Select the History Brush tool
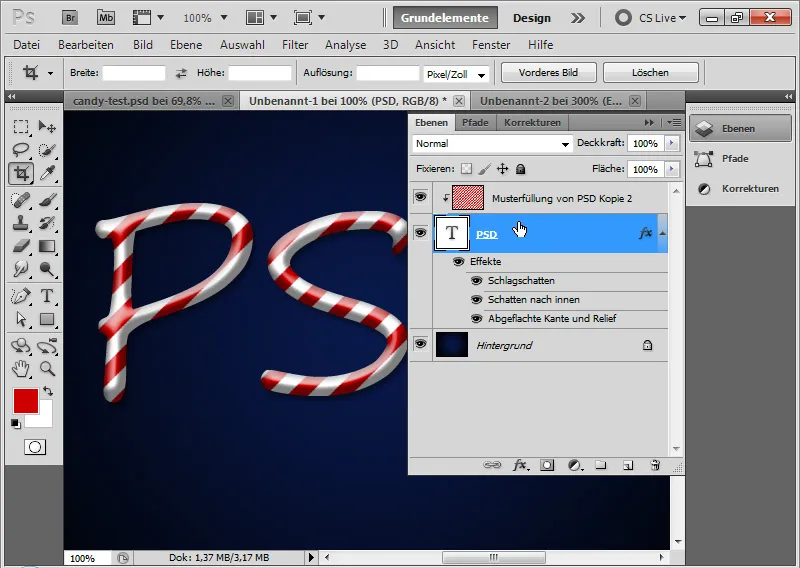 click(x=47, y=223)
